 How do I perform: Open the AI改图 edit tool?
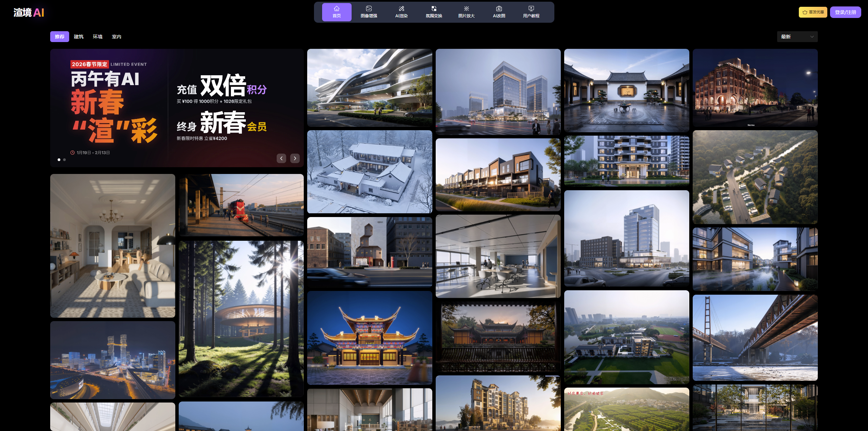pyautogui.click(x=499, y=12)
